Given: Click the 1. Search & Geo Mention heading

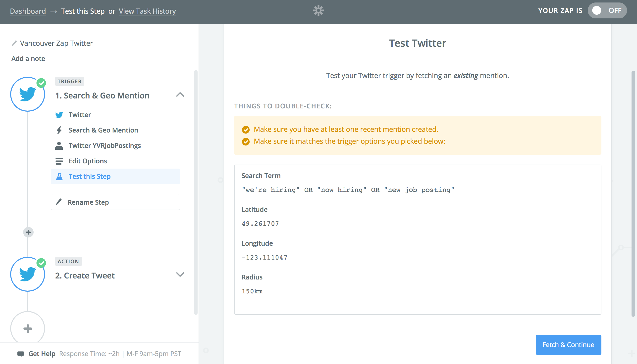Looking at the screenshot, I should point(102,95).
